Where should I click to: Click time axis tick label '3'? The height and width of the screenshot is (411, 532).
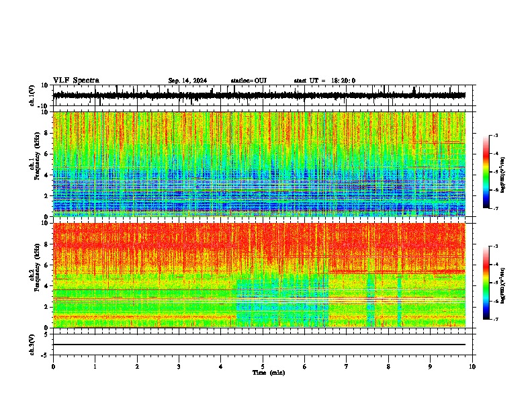pyautogui.click(x=179, y=367)
